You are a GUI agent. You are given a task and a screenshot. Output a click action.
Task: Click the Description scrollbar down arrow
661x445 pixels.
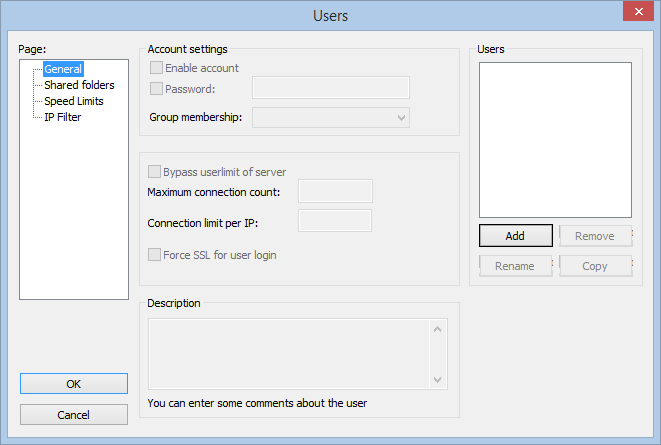[438, 380]
